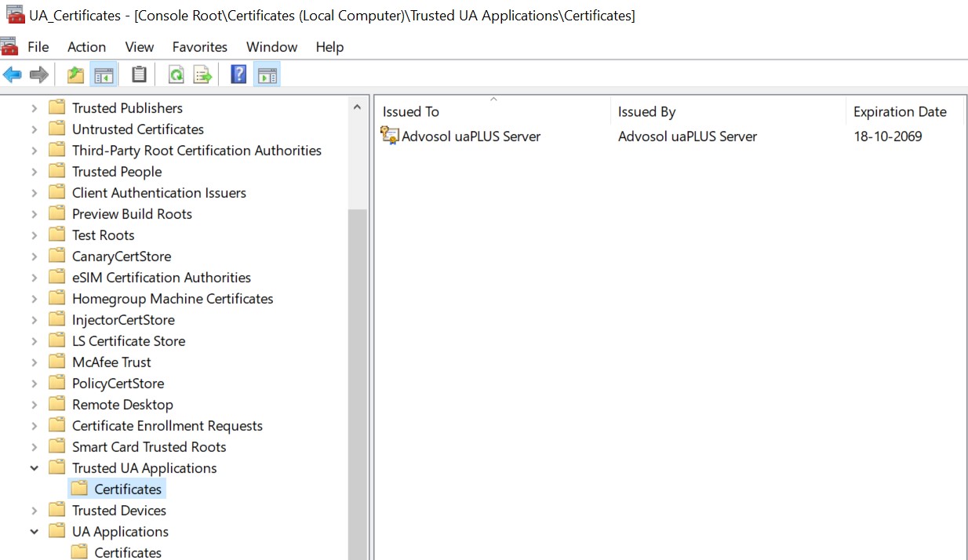Viewport: 968px width, 560px height.
Task: Go up one level with folder icon
Action: tap(75, 75)
